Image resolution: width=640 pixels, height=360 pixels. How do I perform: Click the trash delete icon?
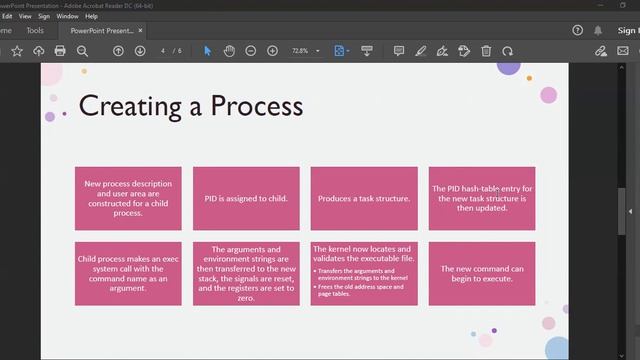486,51
